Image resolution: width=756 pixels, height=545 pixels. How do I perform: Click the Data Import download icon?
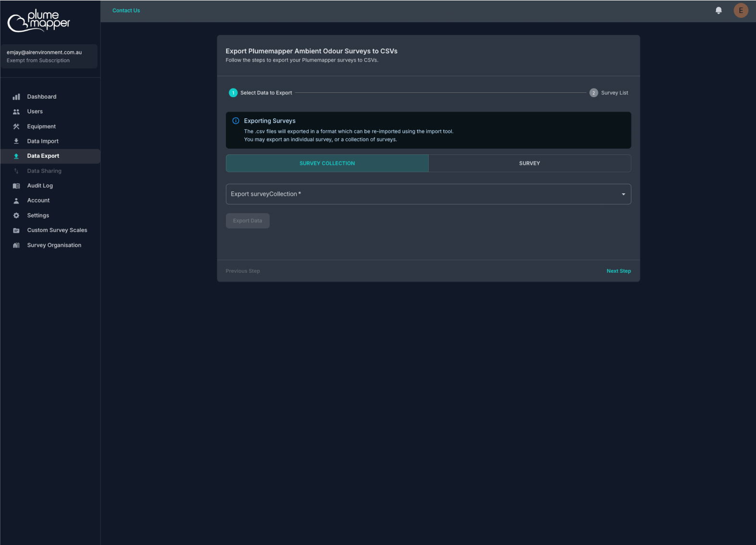[16, 141]
